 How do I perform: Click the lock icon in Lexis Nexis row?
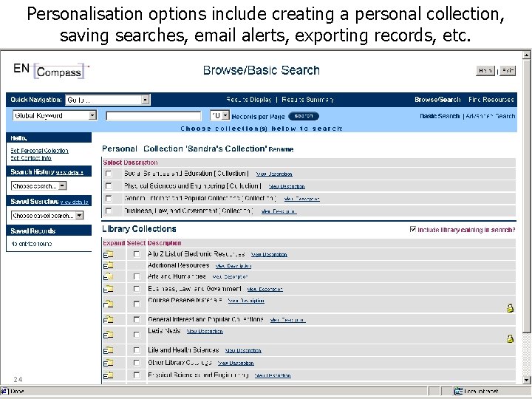point(510,338)
